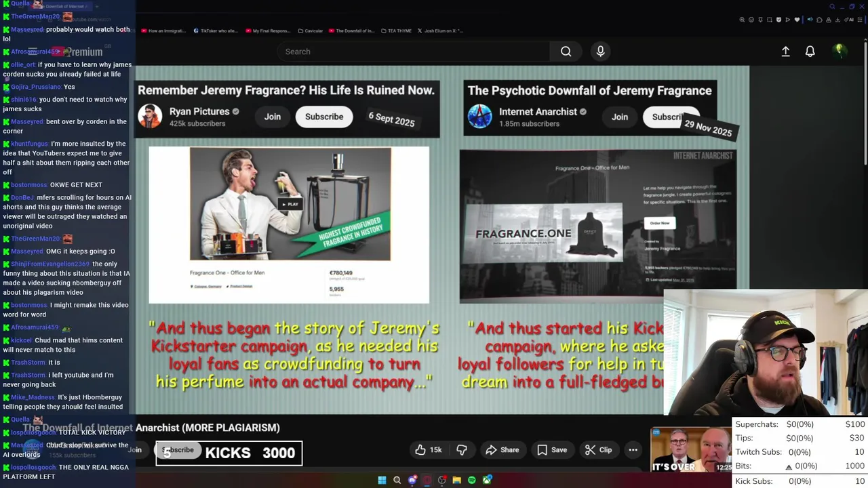Click the emoji face toolbar icon

[x=751, y=20]
